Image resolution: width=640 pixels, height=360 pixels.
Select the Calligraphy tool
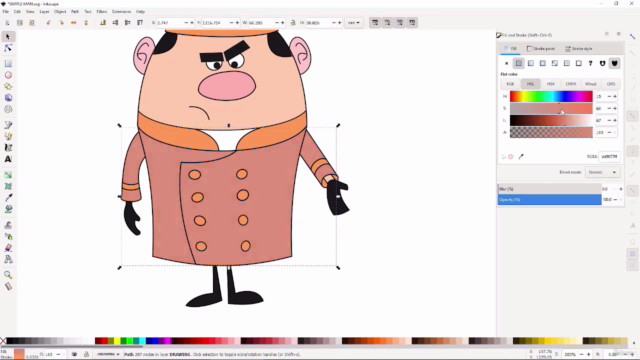8,148
